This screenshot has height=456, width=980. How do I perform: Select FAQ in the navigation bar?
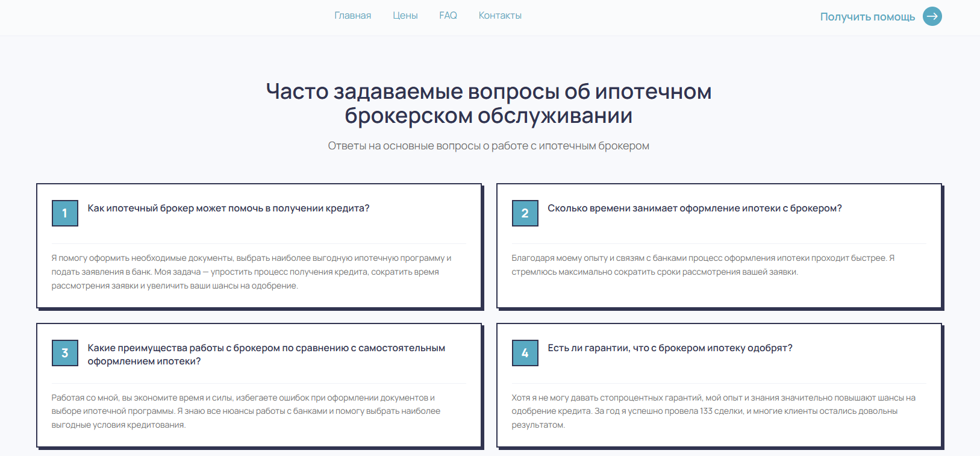448,16
